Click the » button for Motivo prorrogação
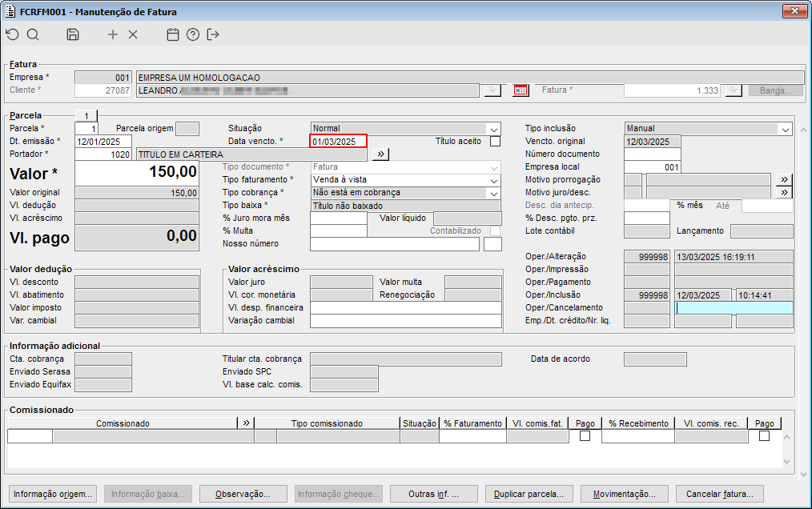The image size is (812, 509). point(785,180)
